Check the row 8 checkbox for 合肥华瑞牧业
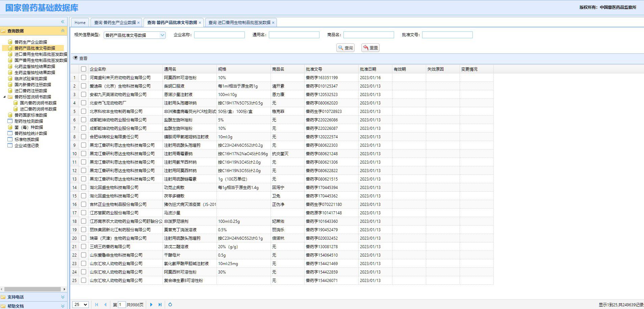644x309 pixels. coord(83,137)
